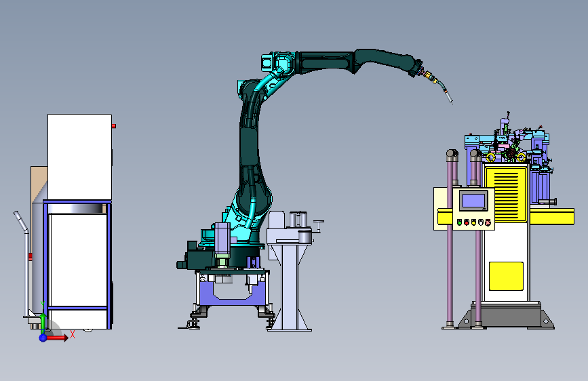Select the yellow louvered vent panel
Screen dimensions: 588x381
(506, 195)
